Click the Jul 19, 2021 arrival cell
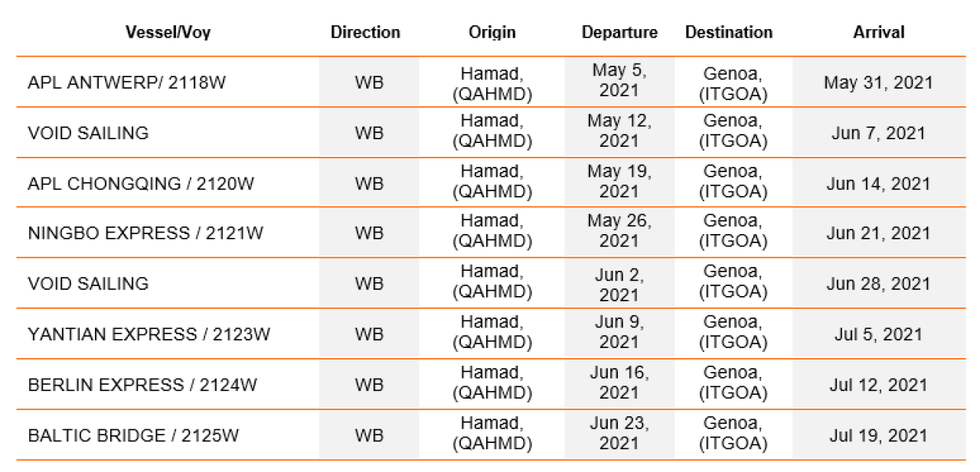The width and height of the screenshot is (980, 472). tap(879, 435)
